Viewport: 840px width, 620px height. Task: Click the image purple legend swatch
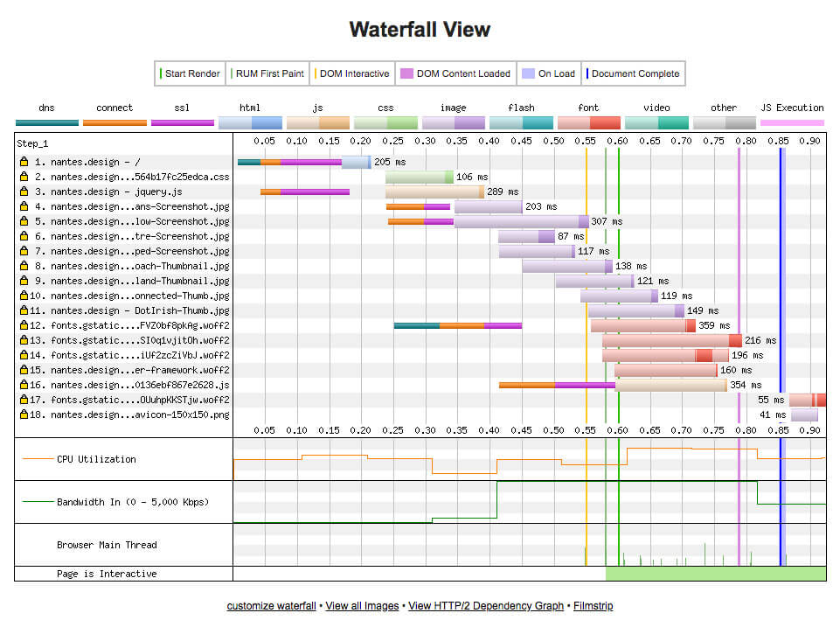click(x=453, y=122)
